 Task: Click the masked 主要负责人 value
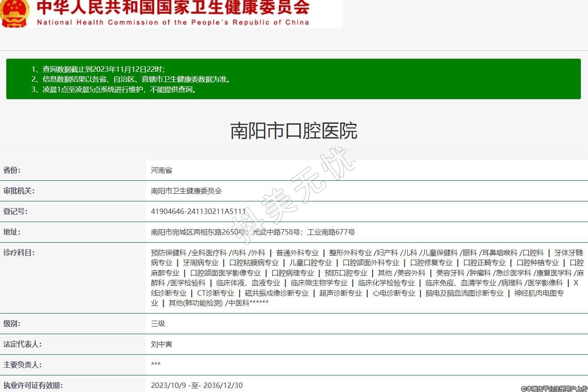(x=156, y=365)
